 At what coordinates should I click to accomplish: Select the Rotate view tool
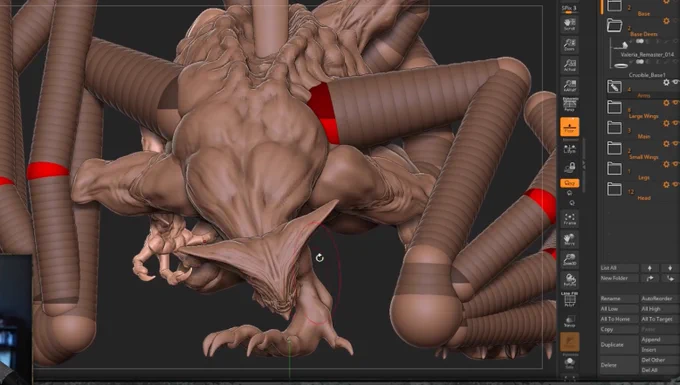tap(569, 280)
